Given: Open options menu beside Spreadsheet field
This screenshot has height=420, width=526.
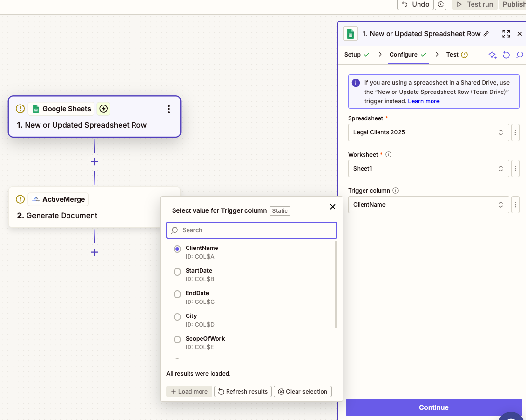Looking at the screenshot, I should click(515, 132).
